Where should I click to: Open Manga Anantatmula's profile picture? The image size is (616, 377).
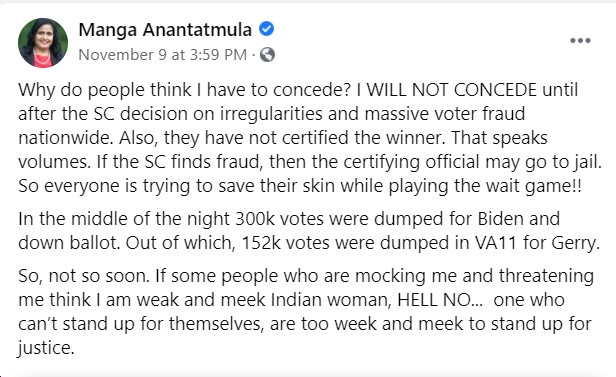pyautogui.click(x=43, y=43)
